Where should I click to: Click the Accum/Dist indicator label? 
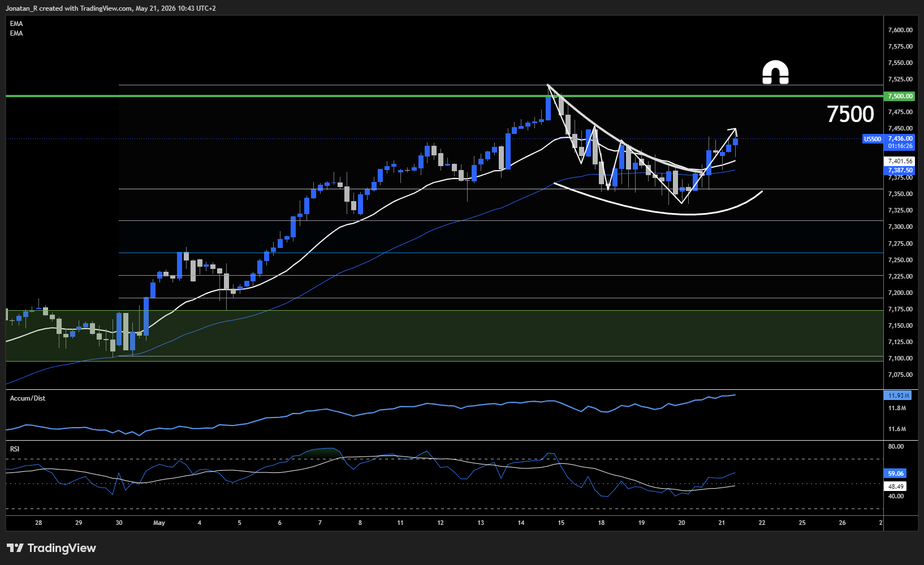(28, 398)
